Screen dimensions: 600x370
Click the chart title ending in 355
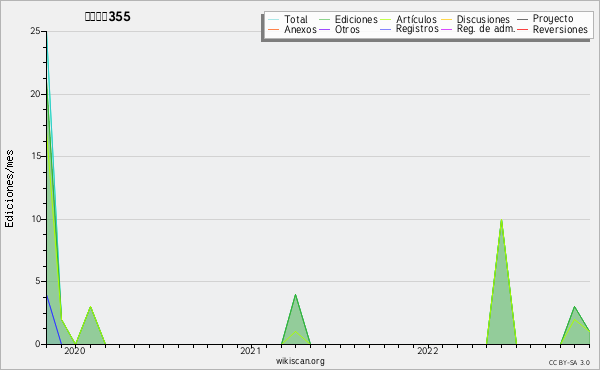(x=108, y=16)
